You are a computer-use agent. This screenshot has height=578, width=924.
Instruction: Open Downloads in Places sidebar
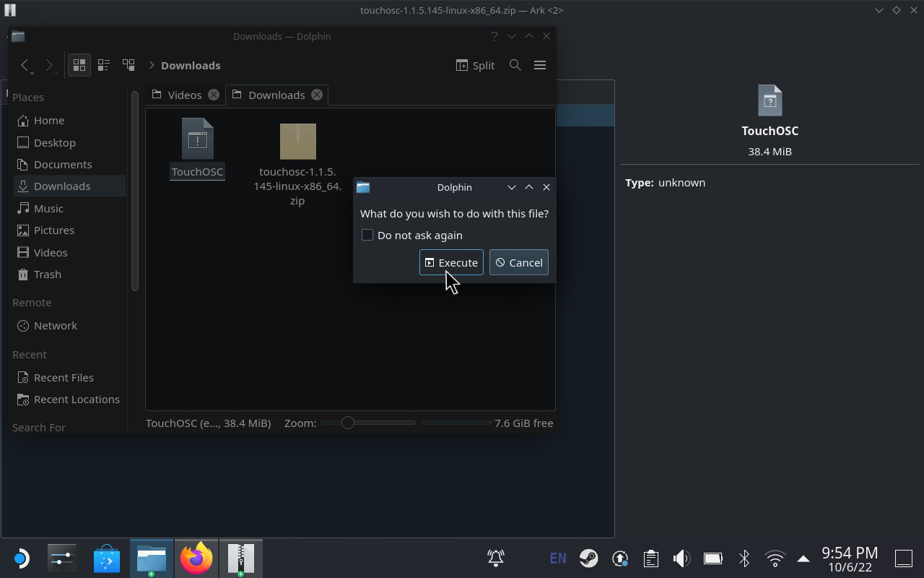69,186
